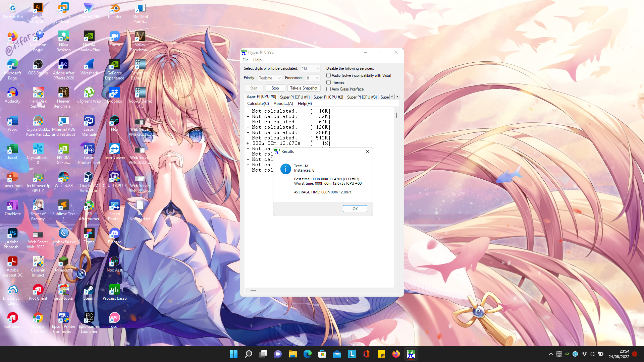Launch Adobe Illustrator from desktop
The height and width of the screenshot is (362, 644).
pos(38,13)
